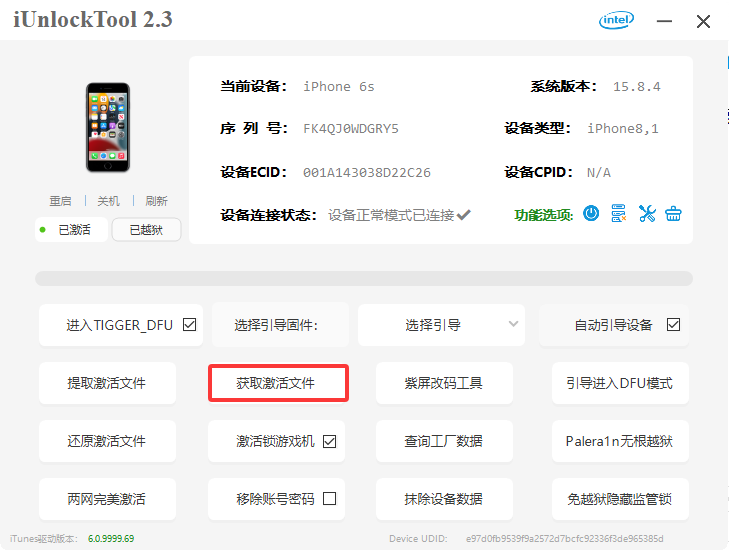729x551 pixels.
Task: Click the device type iPhone8,1
Action: (623, 129)
